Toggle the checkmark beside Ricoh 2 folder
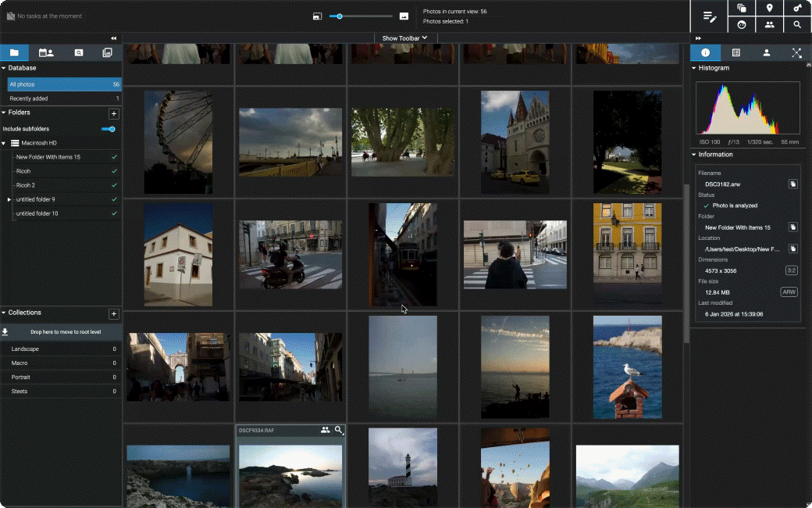The width and height of the screenshot is (812, 508). [x=115, y=185]
